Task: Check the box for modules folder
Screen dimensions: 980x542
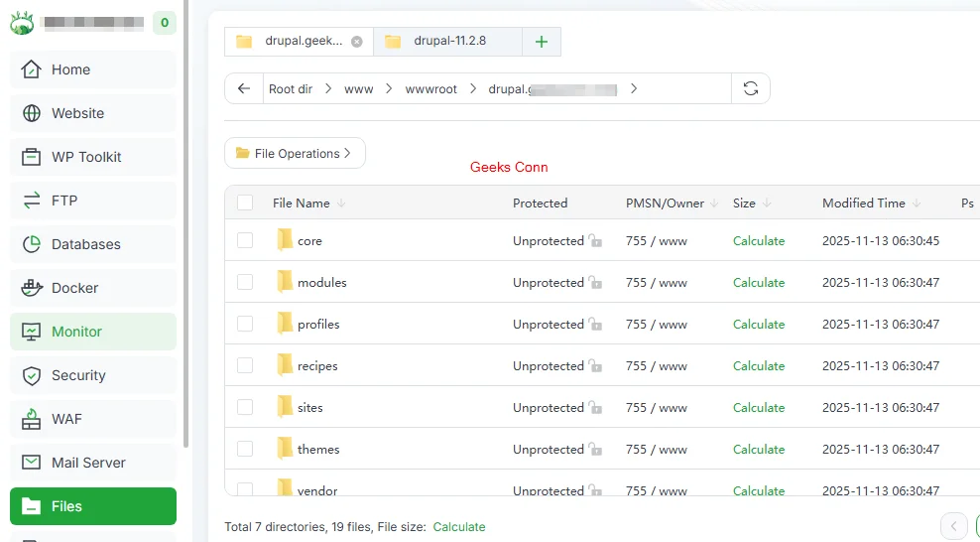Action: pos(245,283)
